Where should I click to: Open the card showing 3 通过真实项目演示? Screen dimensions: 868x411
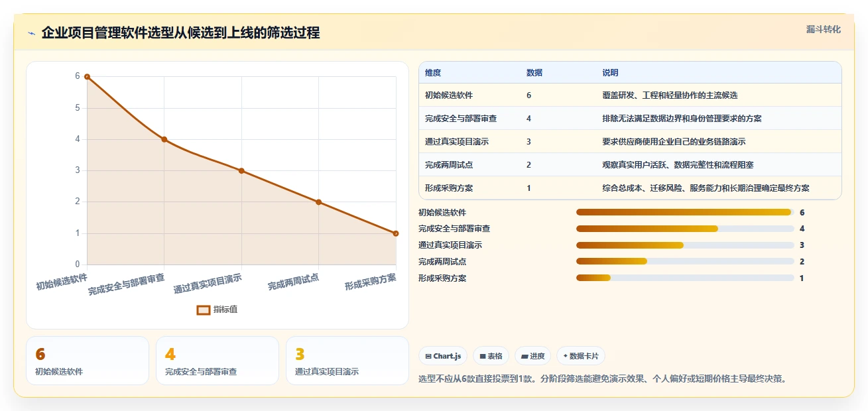347,361
